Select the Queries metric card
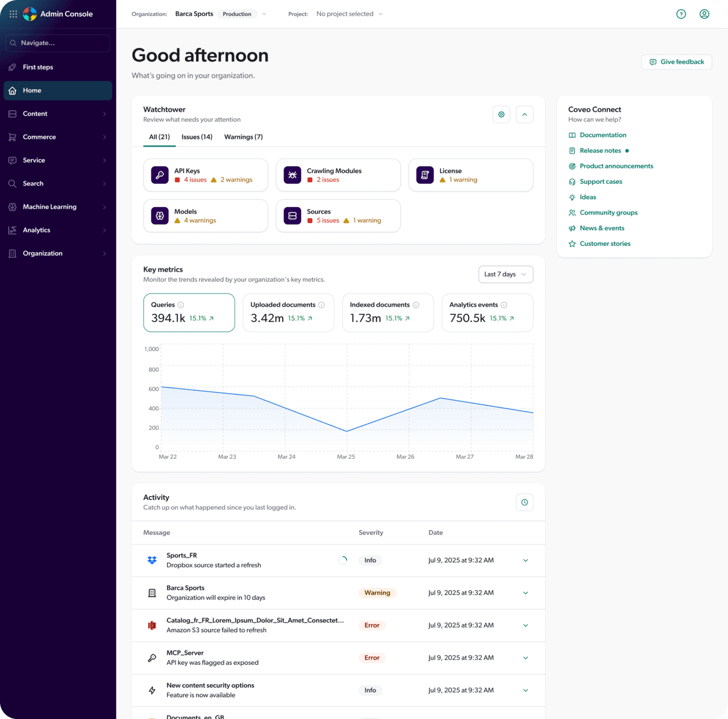Screen dimensions: 728x719 [x=189, y=313]
